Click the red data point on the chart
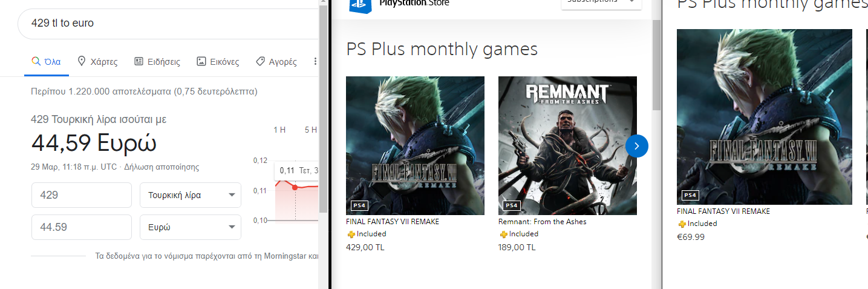The height and width of the screenshot is (289, 868). (x=295, y=187)
